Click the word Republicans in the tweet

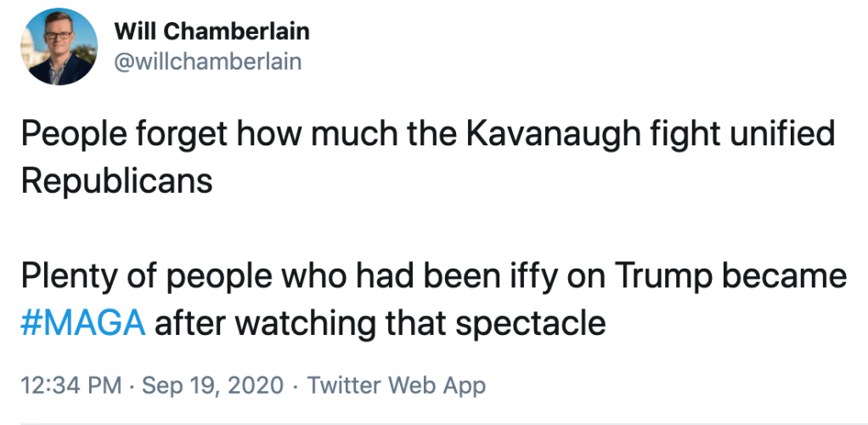(x=116, y=183)
